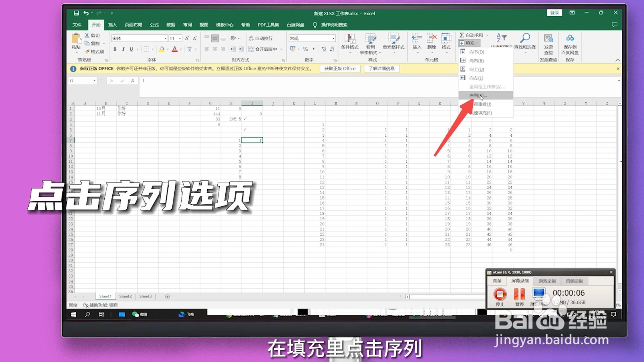Click the Paste (粘贴) clipboard icon

pyautogui.click(x=76, y=39)
